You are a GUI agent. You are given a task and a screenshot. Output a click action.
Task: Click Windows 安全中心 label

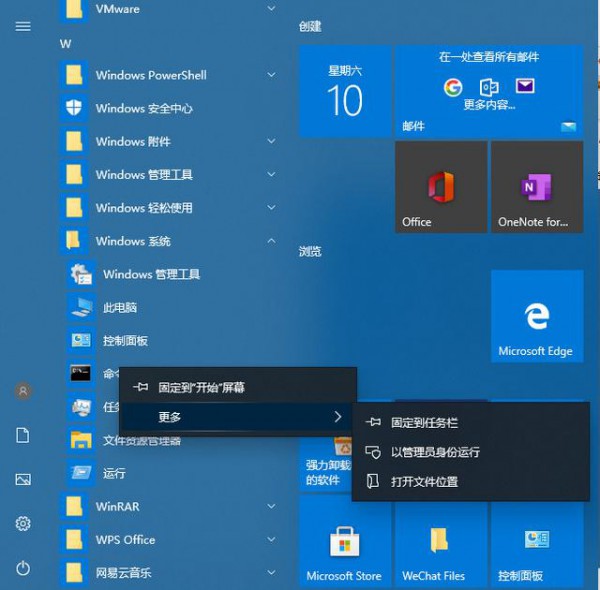(x=144, y=108)
